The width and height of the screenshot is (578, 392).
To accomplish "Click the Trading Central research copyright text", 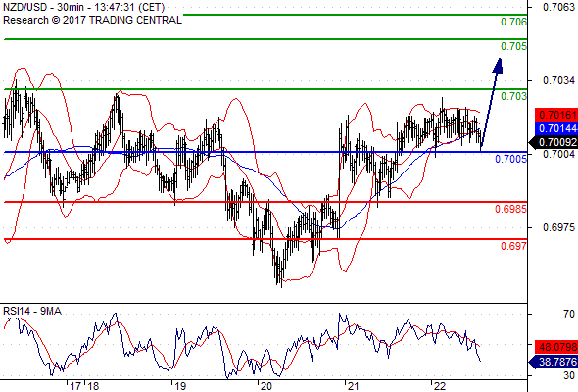I will tap(92, 20).
